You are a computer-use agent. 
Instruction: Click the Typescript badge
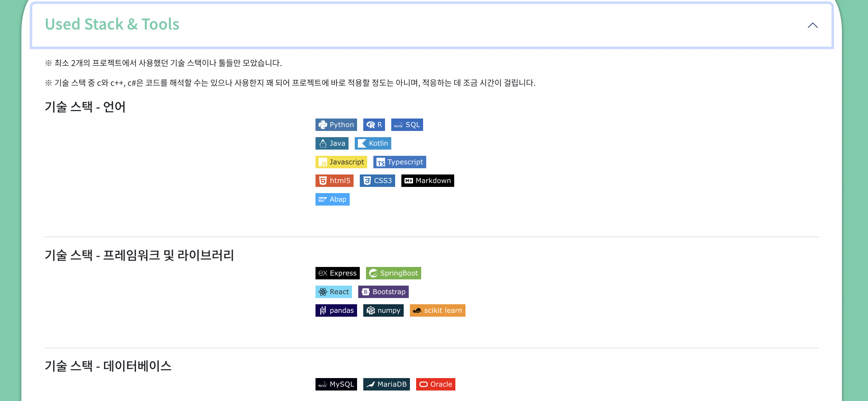pos(400,162)
